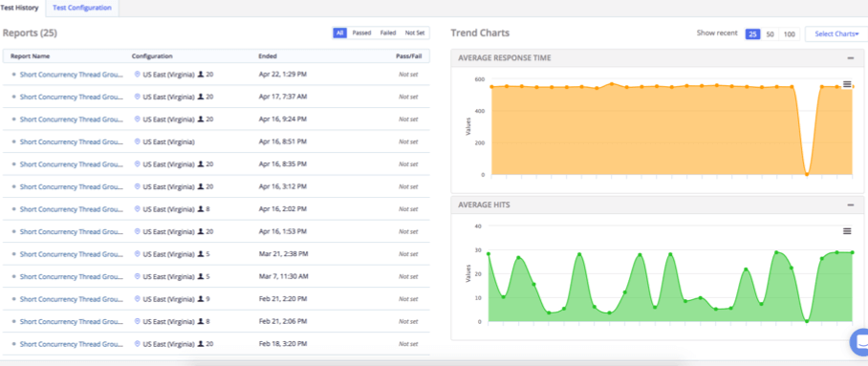Click the zero-dip point on response time chart
The image size is (868, 366).
pyautogui.click(x=807, y=175)
